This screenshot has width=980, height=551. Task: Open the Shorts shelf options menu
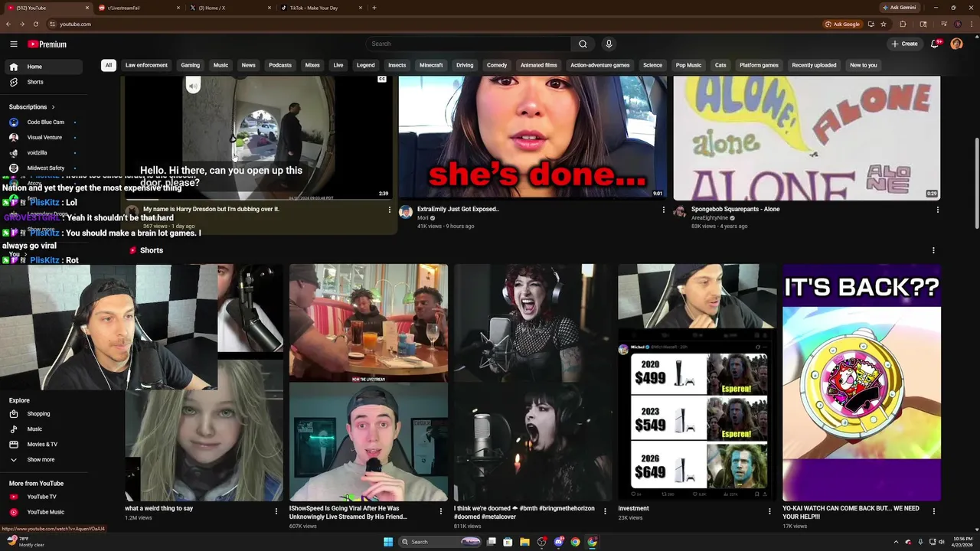pyautogui.click(x=933, y=250)
